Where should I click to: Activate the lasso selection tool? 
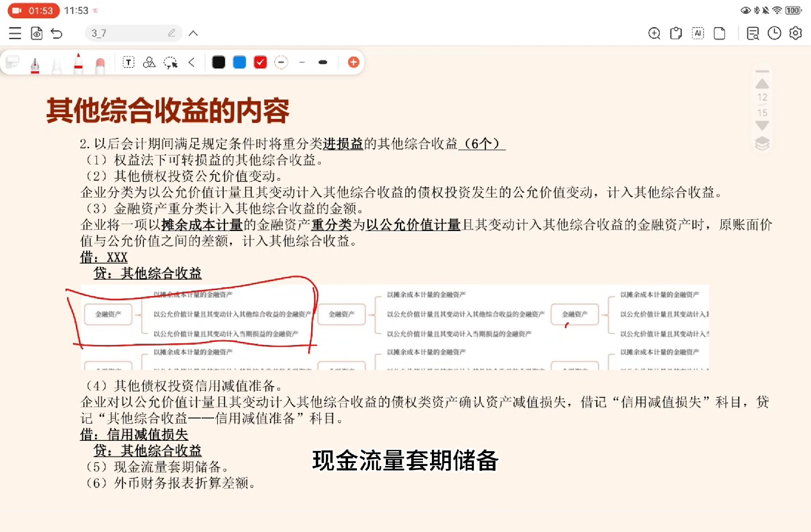(x=171, y=62)
